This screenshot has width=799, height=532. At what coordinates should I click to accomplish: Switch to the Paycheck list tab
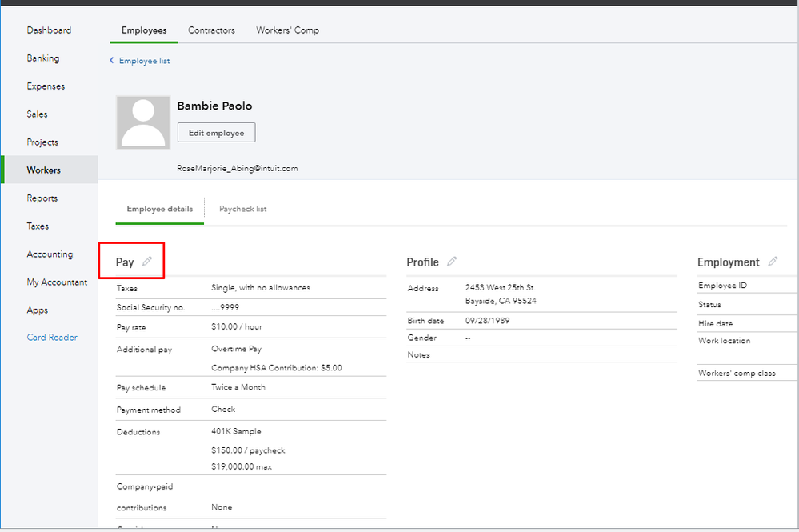[242, 209]
